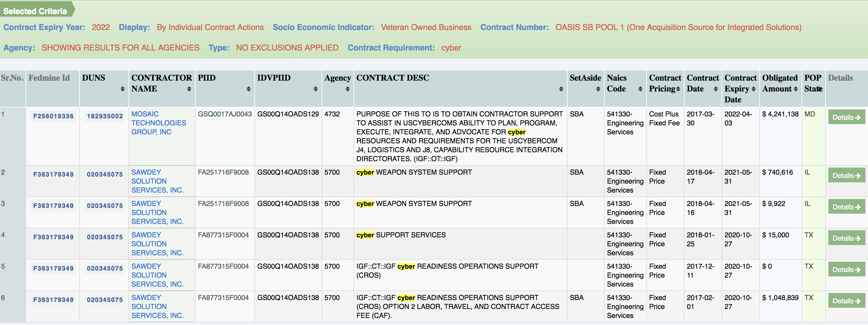The width and height of the screenshot is (868, 325).
Task: Sort by Contractor Name arrows
Action: tap(189, 89)
